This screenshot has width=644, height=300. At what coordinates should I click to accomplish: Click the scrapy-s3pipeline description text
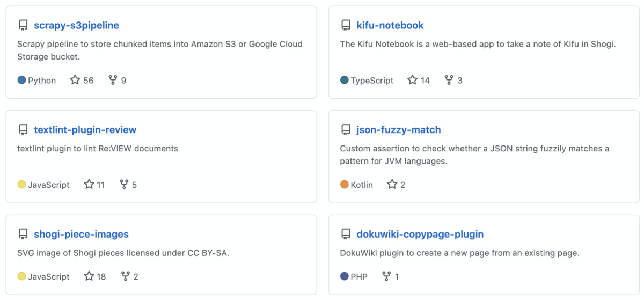160,50
